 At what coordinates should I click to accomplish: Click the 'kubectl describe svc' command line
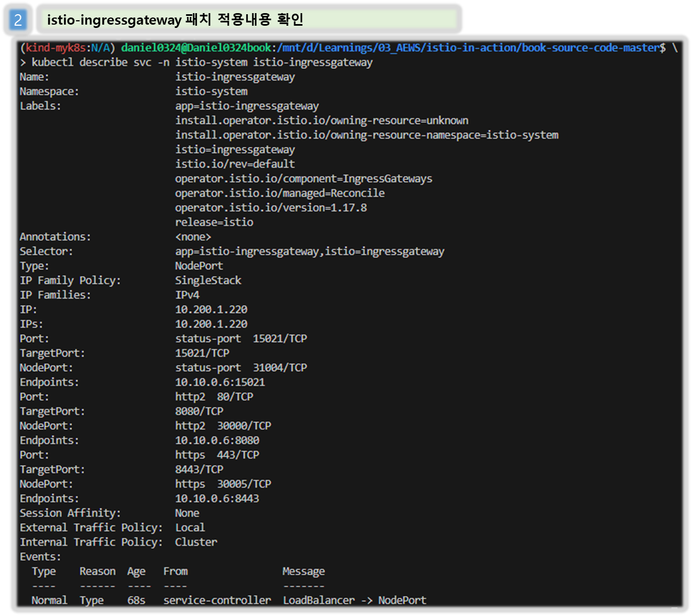pyautogui.click(x=202, y=62)
